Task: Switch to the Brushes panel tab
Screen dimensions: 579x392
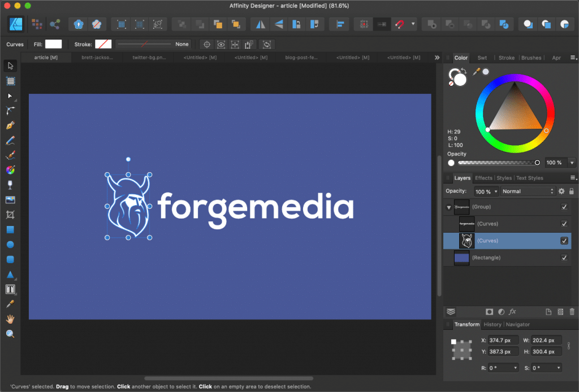Action: (531, 58)
